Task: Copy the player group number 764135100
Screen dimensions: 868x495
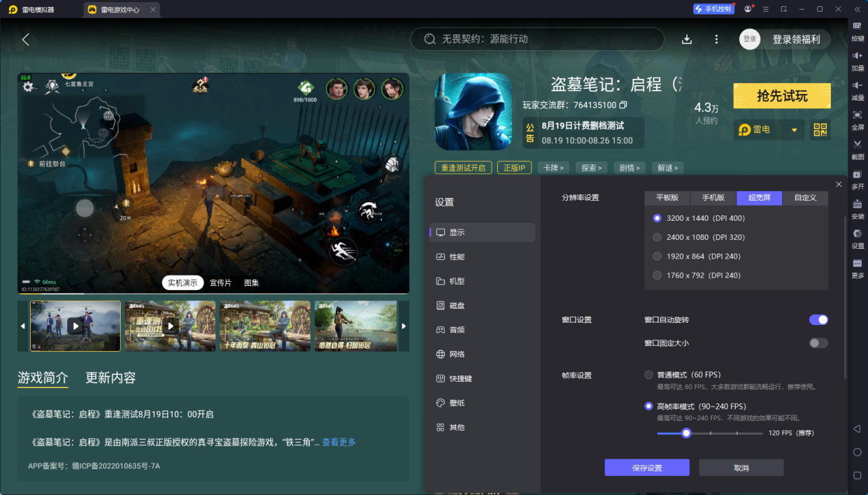Action: point(623,105)
